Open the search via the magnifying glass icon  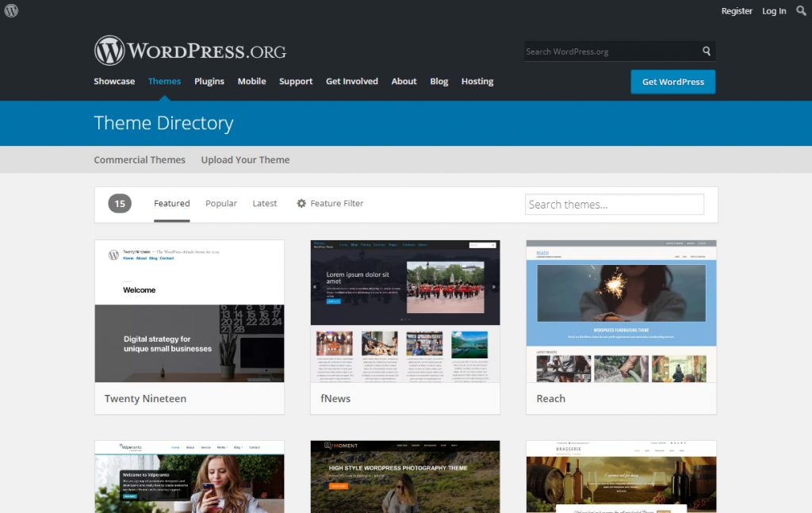tap(801, 11)
